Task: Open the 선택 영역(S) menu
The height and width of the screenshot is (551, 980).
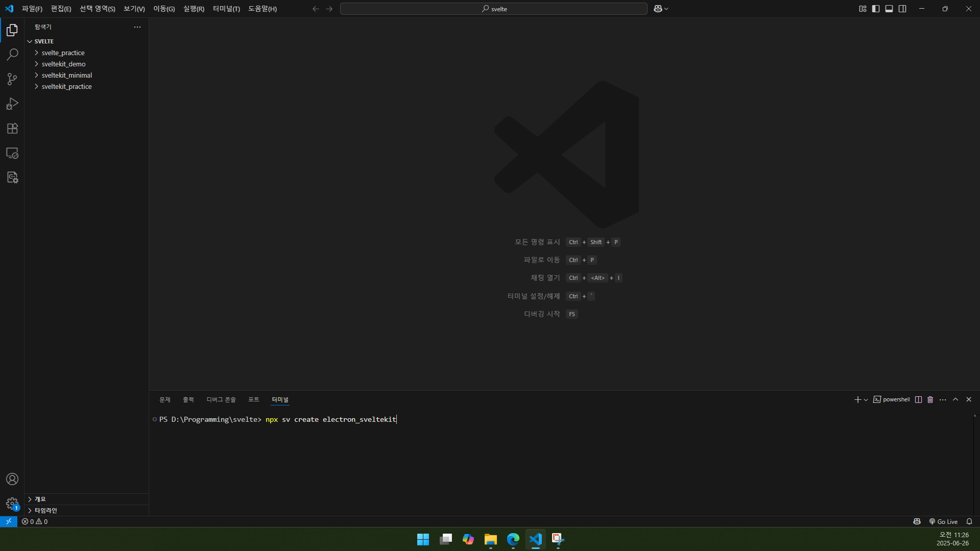Action: tap(98, 9)
